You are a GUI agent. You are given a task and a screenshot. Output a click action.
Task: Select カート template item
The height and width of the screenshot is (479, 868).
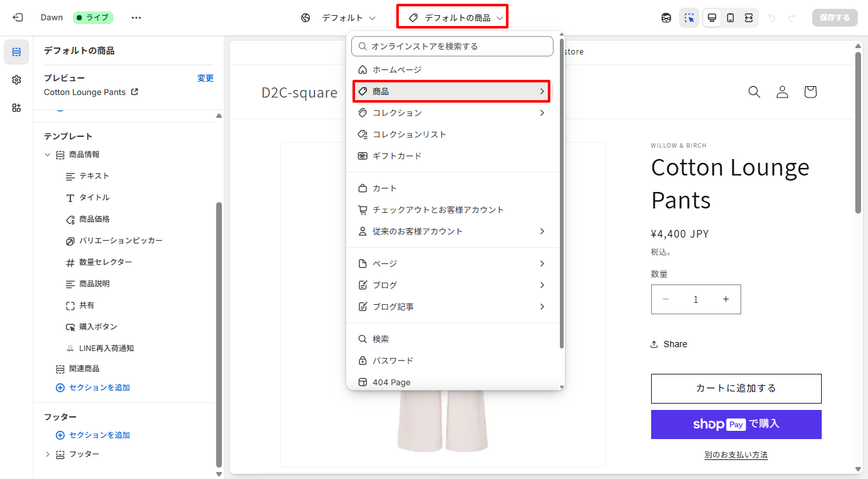[452, 188]
